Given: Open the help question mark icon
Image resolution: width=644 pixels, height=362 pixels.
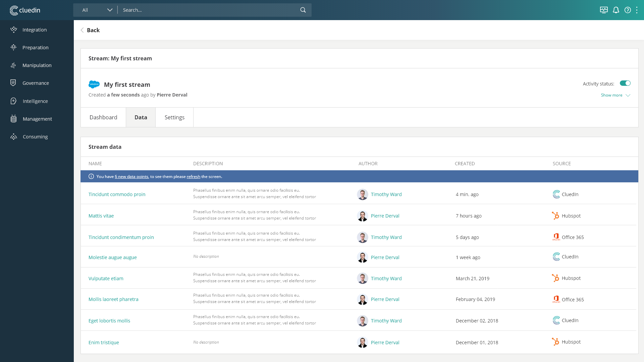Looking at the screenshot, I should 628,10.
